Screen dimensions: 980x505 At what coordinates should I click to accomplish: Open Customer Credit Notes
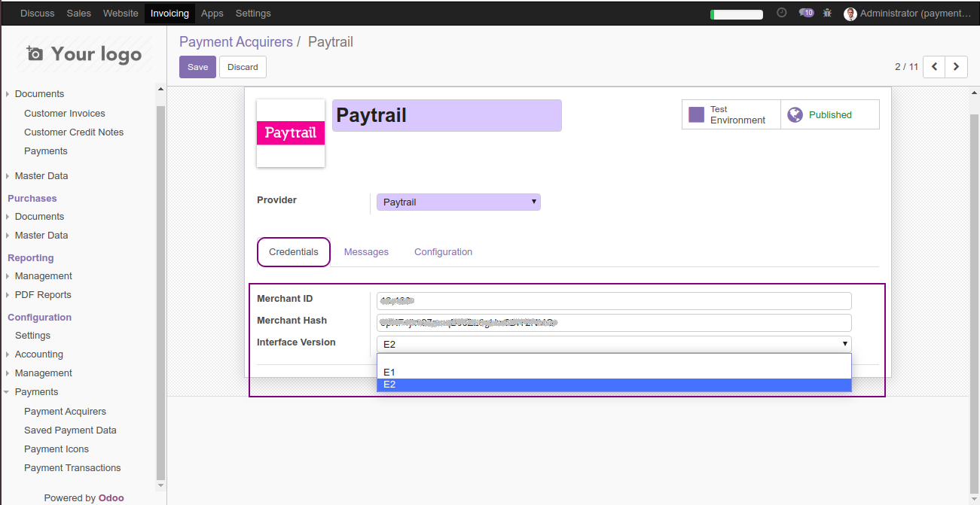[74, 132]
